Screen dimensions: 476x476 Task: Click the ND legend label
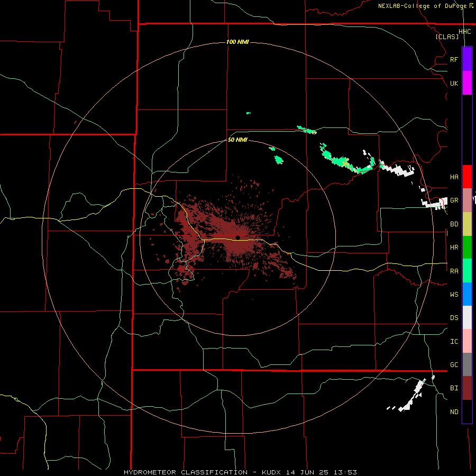454,412
